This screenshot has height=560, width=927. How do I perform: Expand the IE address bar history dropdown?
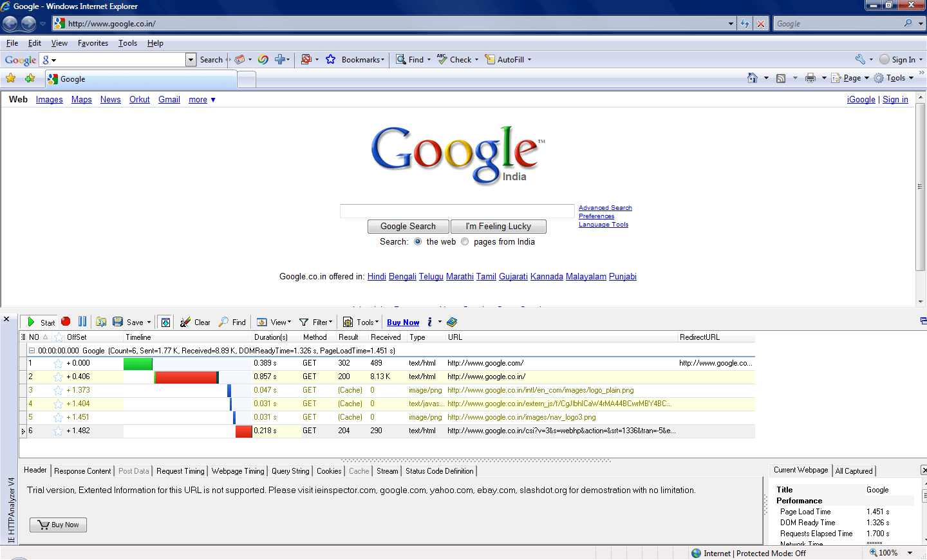(x=731, y=24)
